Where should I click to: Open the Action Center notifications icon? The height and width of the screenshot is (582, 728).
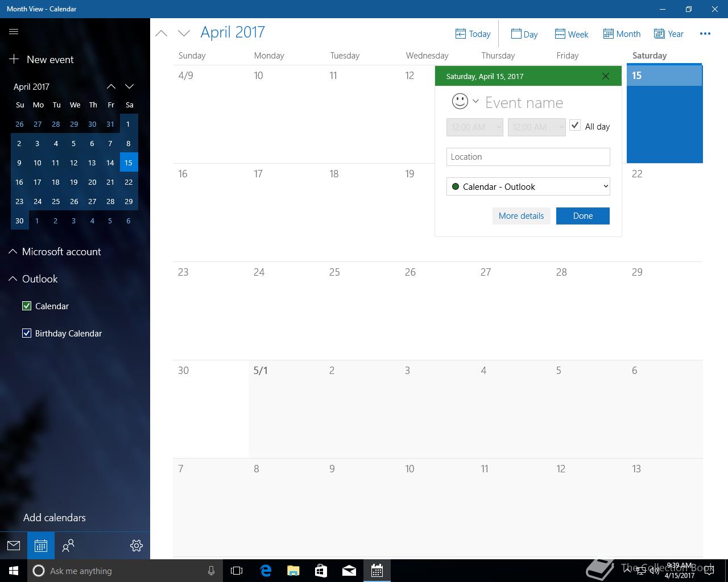pyautogui.click(x=709, y=571)
